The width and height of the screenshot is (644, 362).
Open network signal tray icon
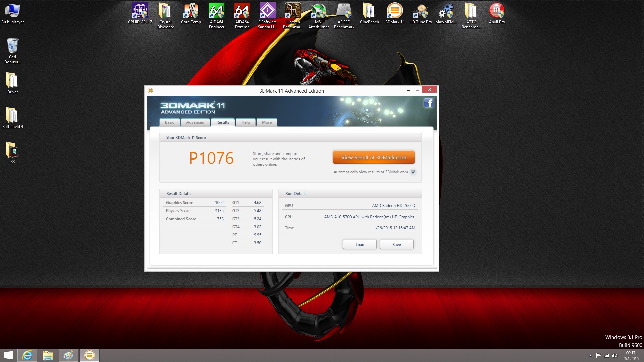pyautogui.click(x=606, y=356)
